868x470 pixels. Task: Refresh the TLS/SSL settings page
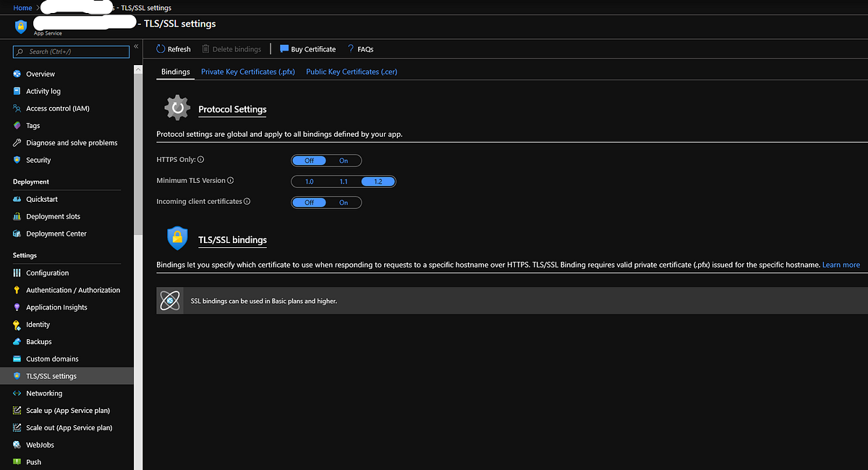coord(173,48)
